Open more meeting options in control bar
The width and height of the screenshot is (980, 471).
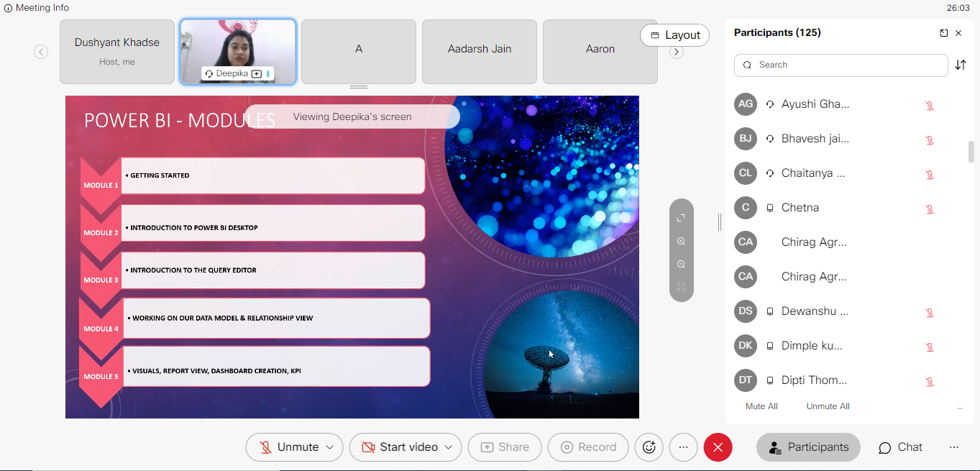pyautogui.click(x=684, y=447)
